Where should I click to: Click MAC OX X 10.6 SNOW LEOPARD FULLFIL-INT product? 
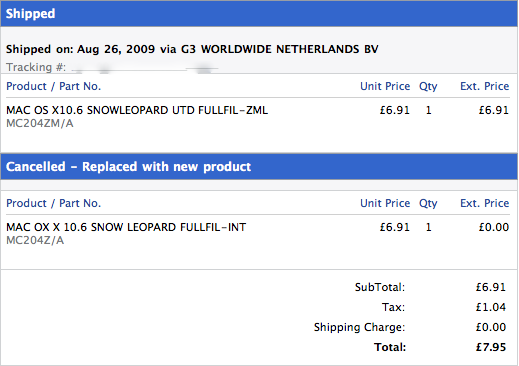click(126, 227)
